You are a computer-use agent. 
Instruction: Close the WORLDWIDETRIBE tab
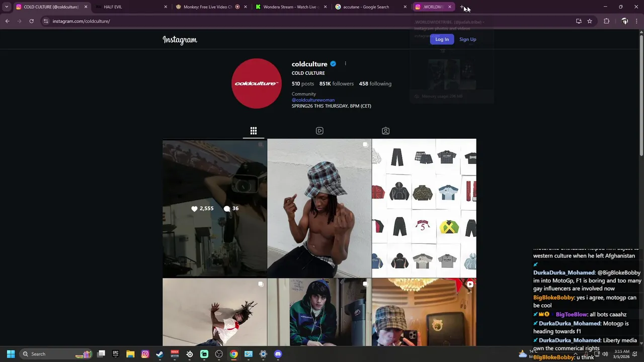coord(450,7)
